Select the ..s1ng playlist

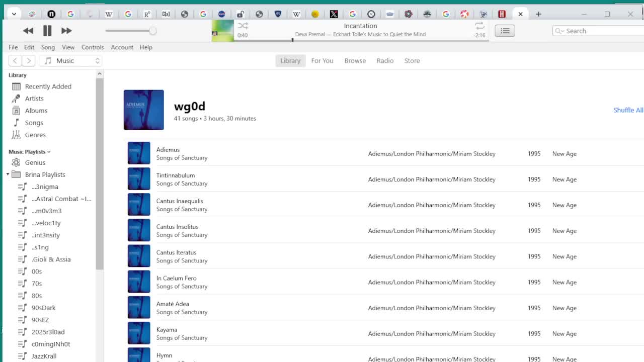[x=40, y=247]
